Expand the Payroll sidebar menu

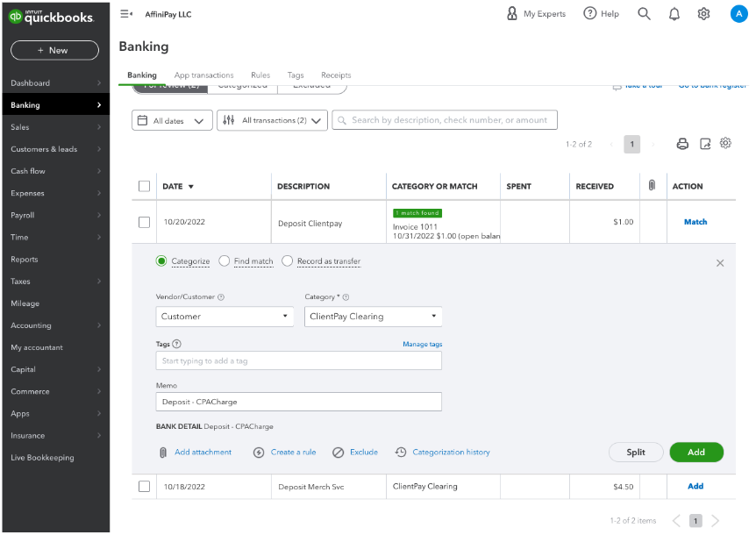pos(55,216)
